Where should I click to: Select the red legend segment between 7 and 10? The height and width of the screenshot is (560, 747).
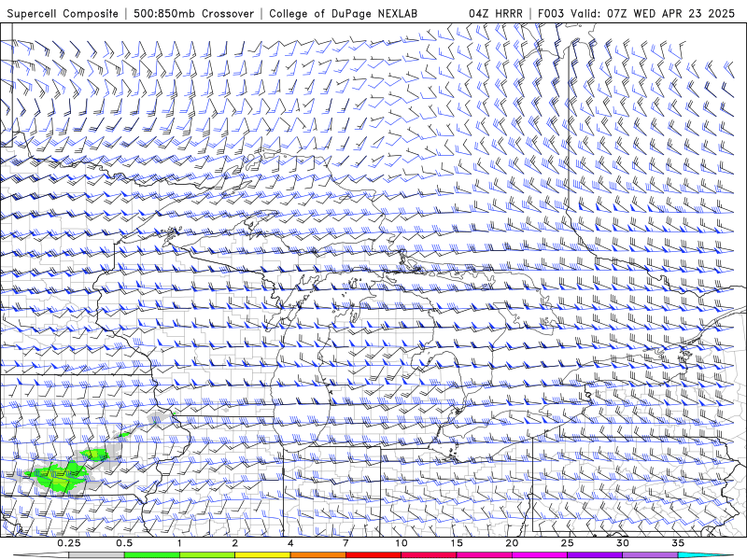coord(373,555)
